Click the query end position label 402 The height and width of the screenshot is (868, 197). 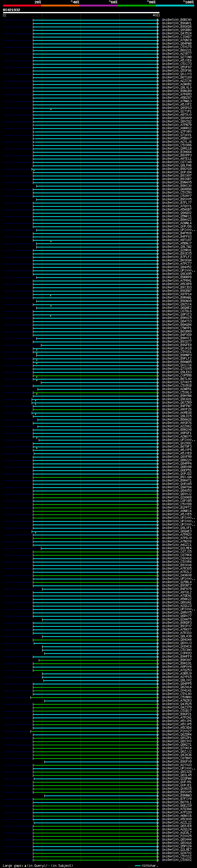coord(155,15)
